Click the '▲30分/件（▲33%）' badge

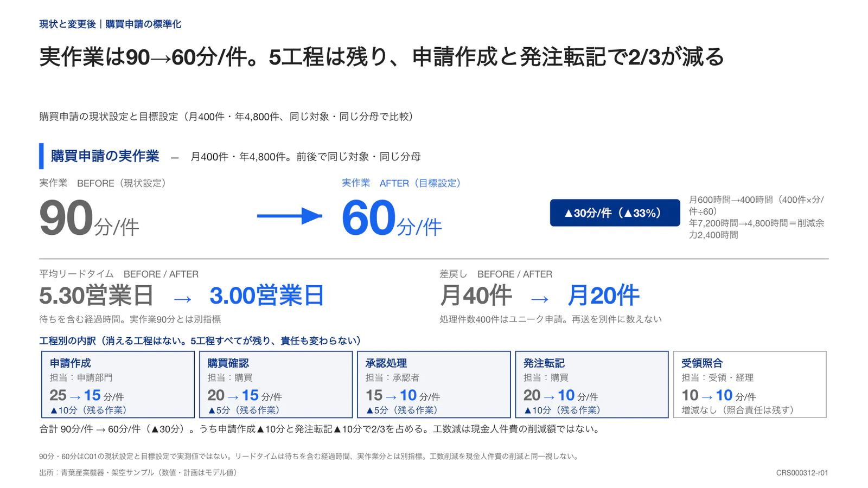click(x=615, y=213)
